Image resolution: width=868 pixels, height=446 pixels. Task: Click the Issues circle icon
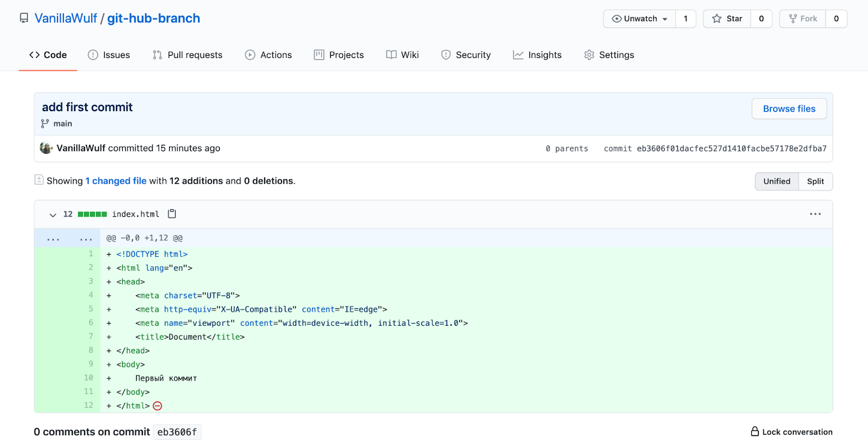[x=93, y=55]
